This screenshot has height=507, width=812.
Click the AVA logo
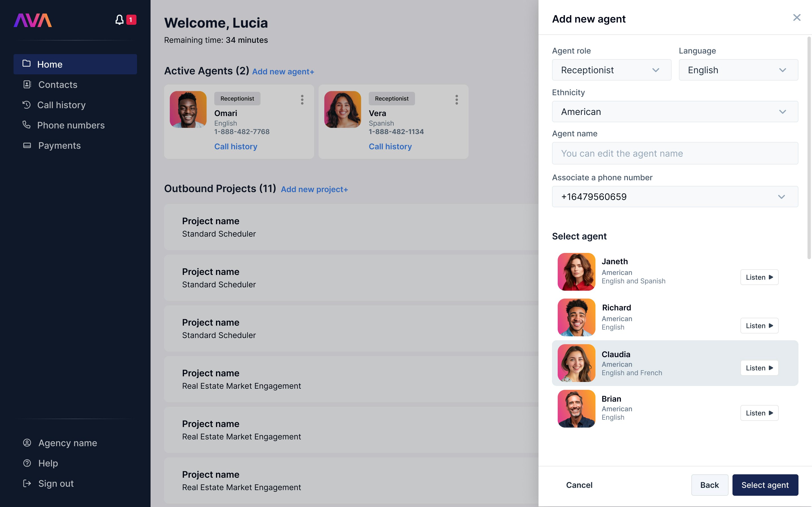[x=32, y=20]
